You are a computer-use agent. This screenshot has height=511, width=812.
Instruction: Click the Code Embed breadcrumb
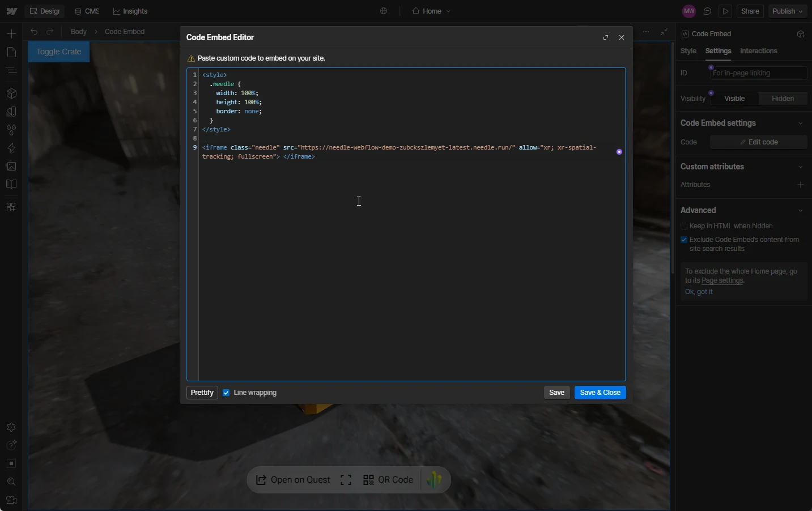coord(125,32)
